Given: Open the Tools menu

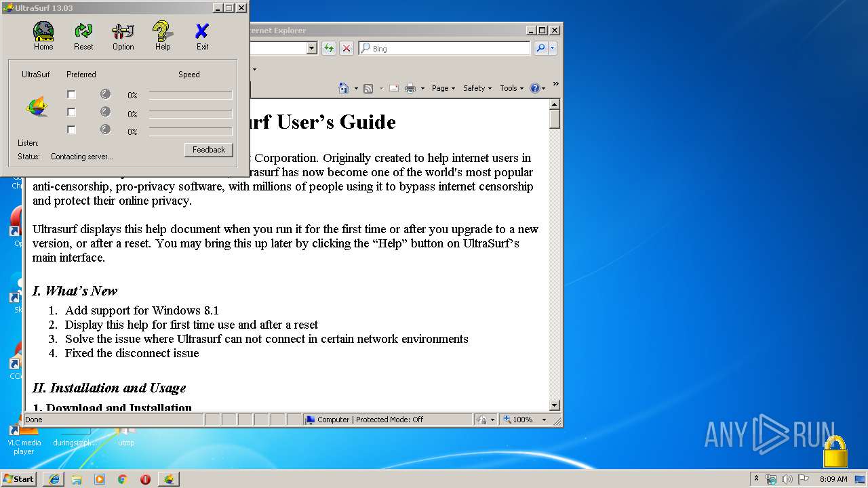Looking at the screenshot, I should [512, 88].
